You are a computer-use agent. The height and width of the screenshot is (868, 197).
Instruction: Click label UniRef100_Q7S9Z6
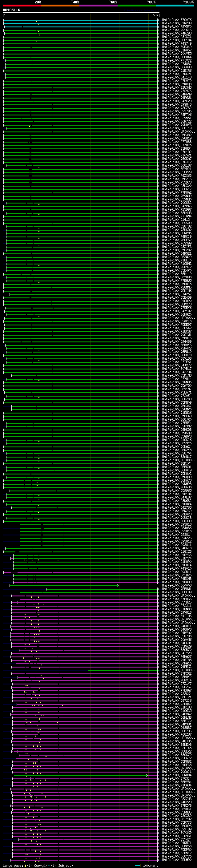tap(177, 91)
